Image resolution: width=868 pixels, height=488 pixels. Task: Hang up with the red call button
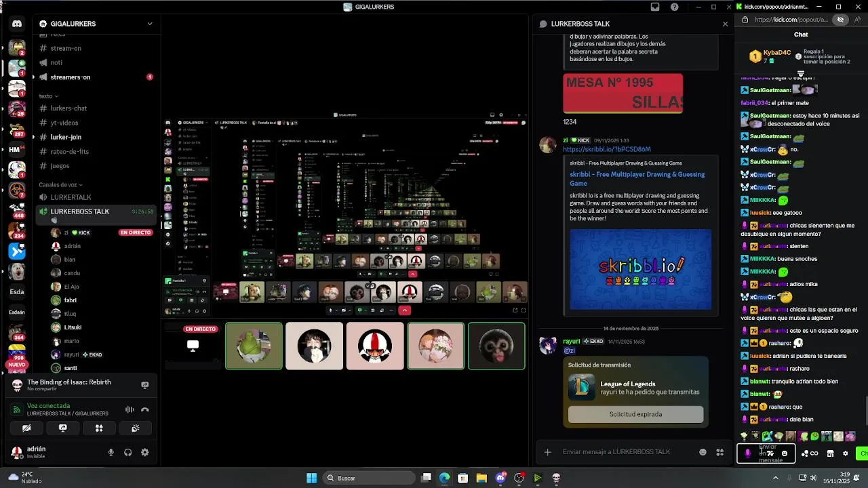point(405,310)
